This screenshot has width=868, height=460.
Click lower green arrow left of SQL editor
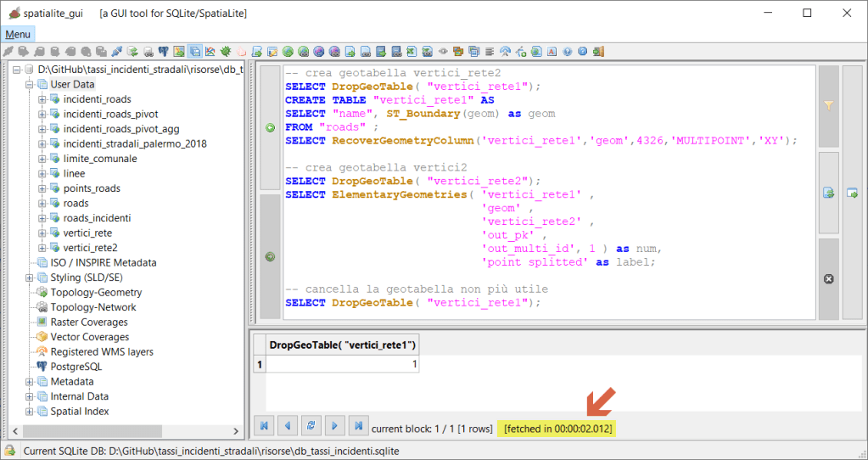270,256
